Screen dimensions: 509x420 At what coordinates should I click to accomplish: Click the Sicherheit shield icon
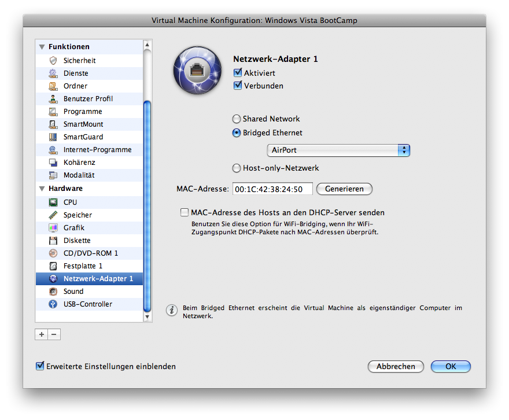(x=53, y=60)
